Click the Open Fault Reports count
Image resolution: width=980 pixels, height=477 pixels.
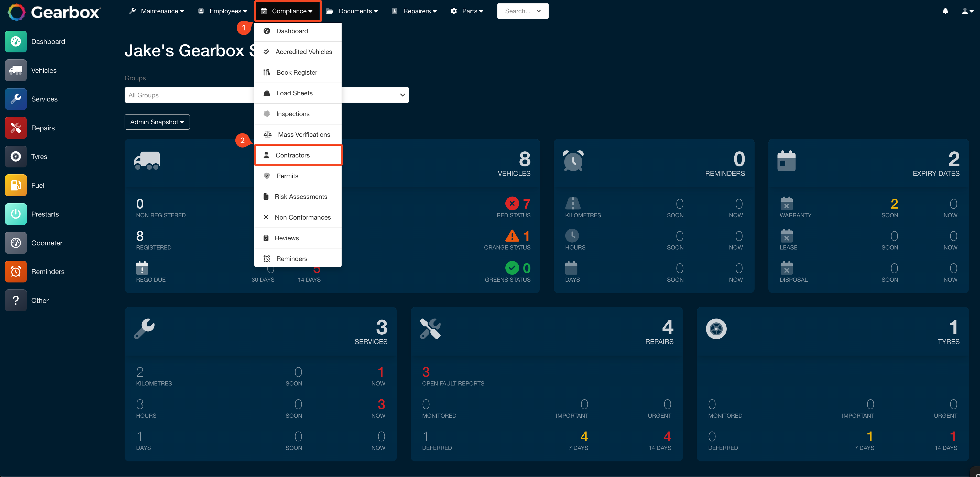426,372
